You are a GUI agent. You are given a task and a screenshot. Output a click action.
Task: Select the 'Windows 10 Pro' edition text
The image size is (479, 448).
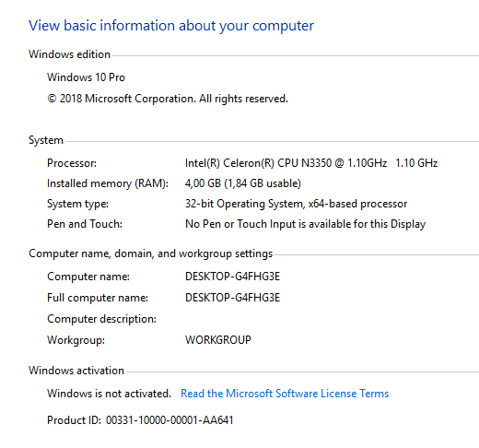[86, 77]
